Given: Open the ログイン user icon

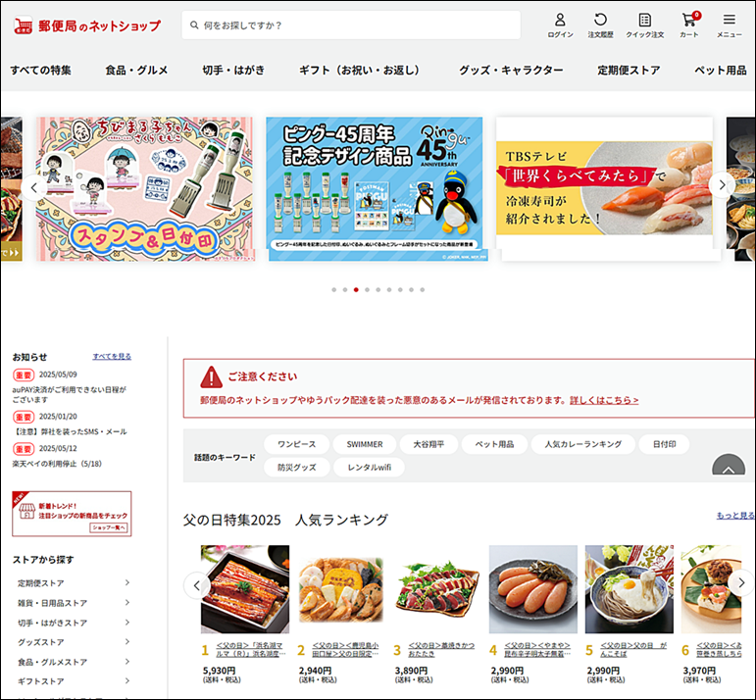Looking at the screenshot, I should coord(560,25).
